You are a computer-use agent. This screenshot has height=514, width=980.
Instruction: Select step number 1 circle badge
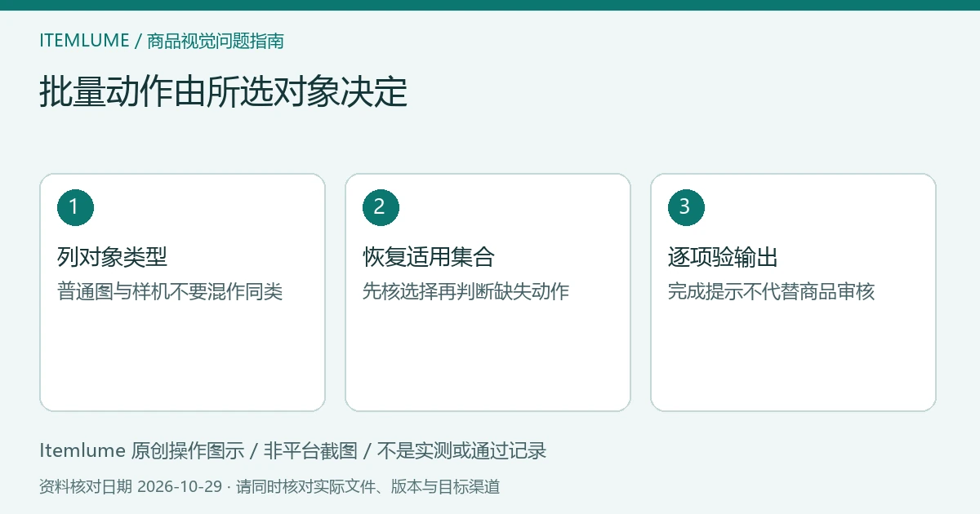pos(75,207)
